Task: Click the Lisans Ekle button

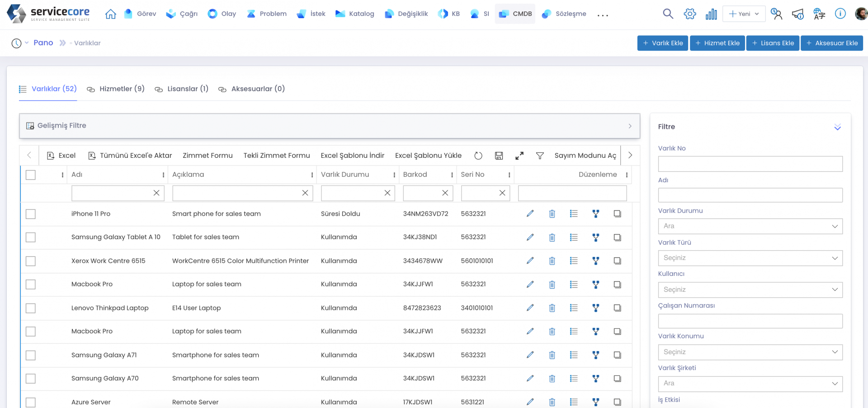Action: click(773, 43)
